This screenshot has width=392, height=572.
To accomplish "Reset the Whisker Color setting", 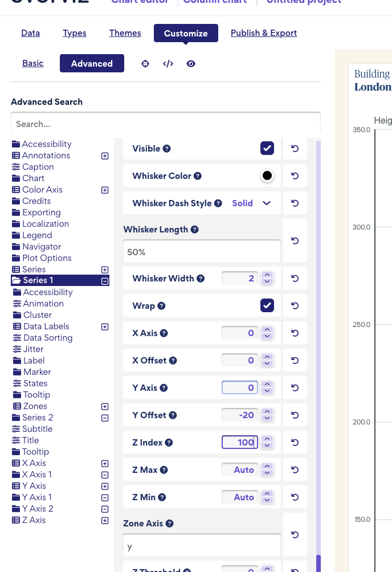I will tap(295, 176).
